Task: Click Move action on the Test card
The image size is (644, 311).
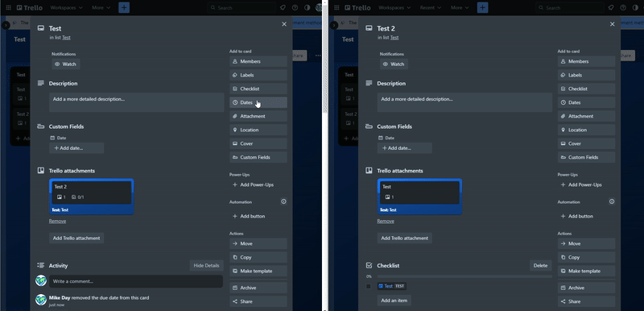Action: 258,243
